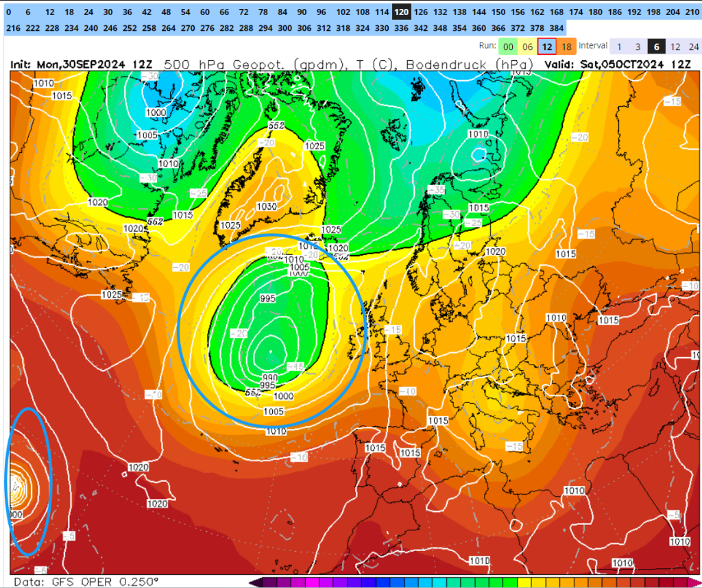Select forecast hour 114

tap(382, 12)
